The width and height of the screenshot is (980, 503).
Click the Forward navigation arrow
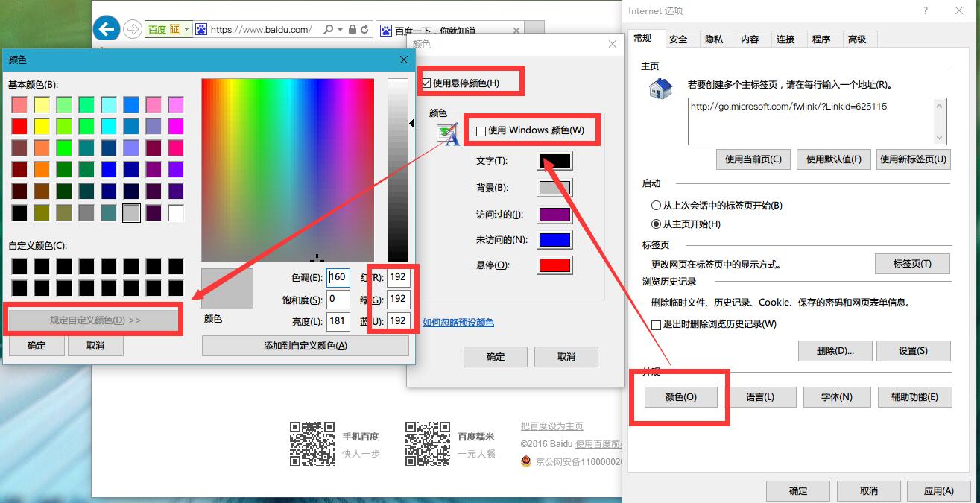tap(135, 28)
